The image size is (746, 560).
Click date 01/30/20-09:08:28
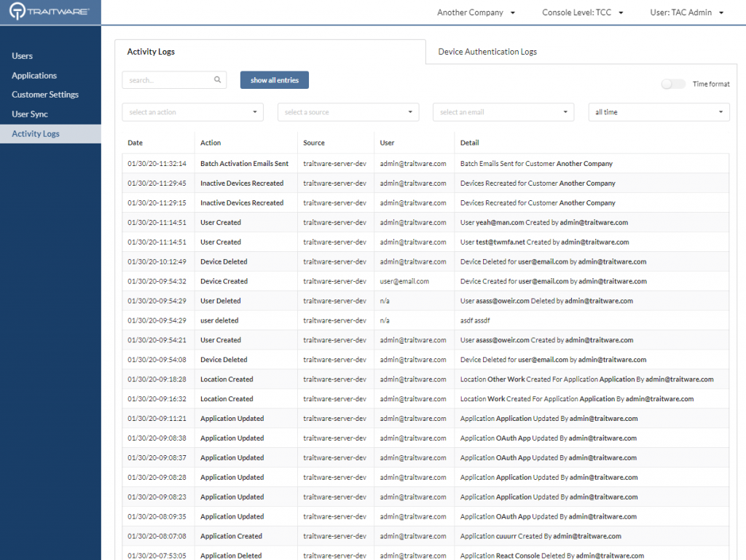pos(157,477)
